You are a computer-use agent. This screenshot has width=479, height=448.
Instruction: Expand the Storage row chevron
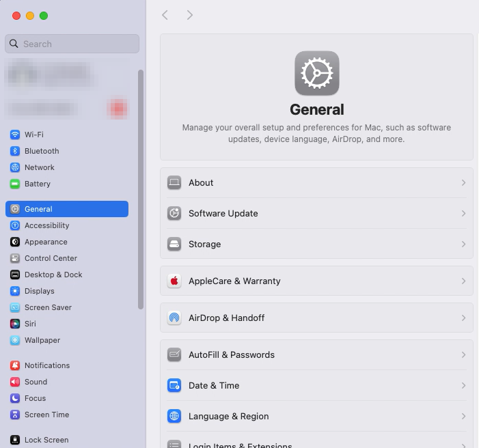click(463, 244)
